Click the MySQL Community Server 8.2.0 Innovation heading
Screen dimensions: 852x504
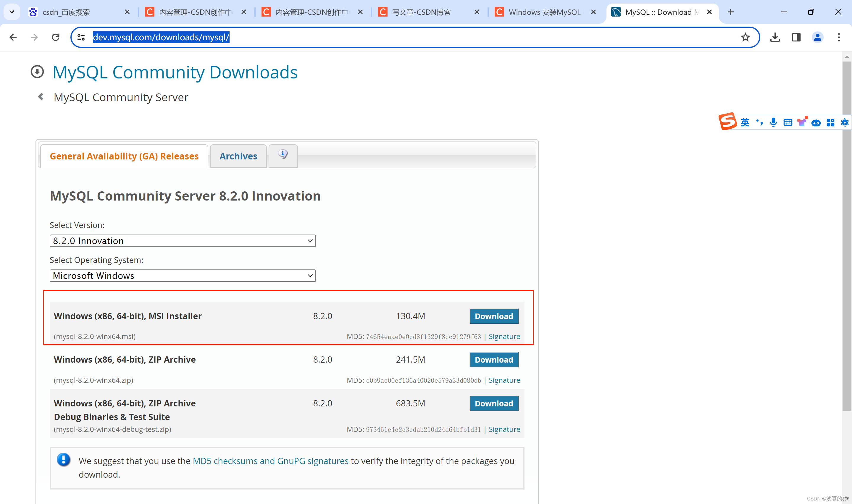pos(185,196)
